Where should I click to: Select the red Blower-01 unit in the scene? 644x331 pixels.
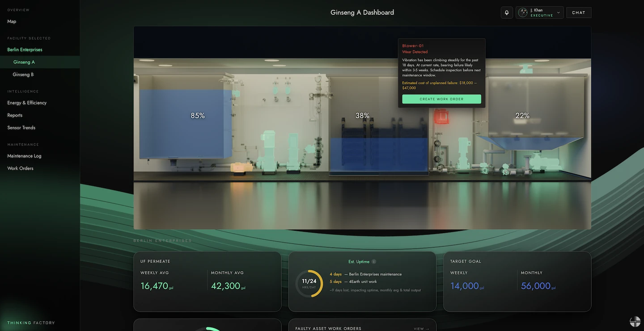[442, 117]
